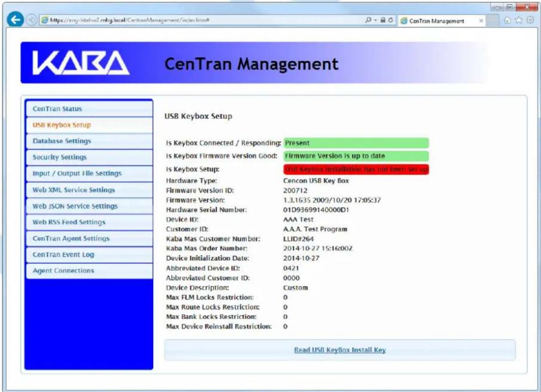541x392 pixels.
Task: View the CenTran Event Log
Action: click(89, 254)
